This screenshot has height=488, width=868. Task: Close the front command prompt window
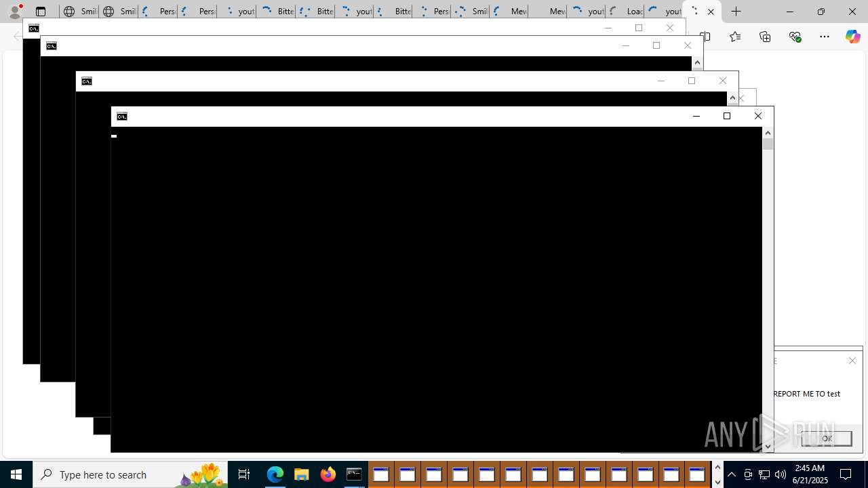[758, 116]
